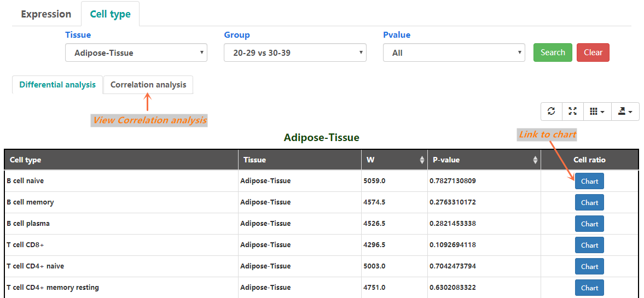Open the Tissue dropdown
Viewport: 644px width, 298px height.
tap(136, 53)
